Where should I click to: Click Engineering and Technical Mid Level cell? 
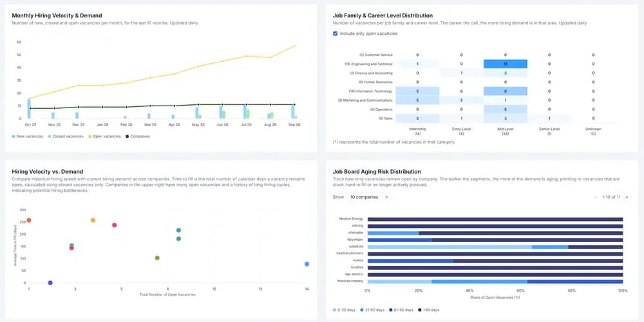(x=505, y=64)
